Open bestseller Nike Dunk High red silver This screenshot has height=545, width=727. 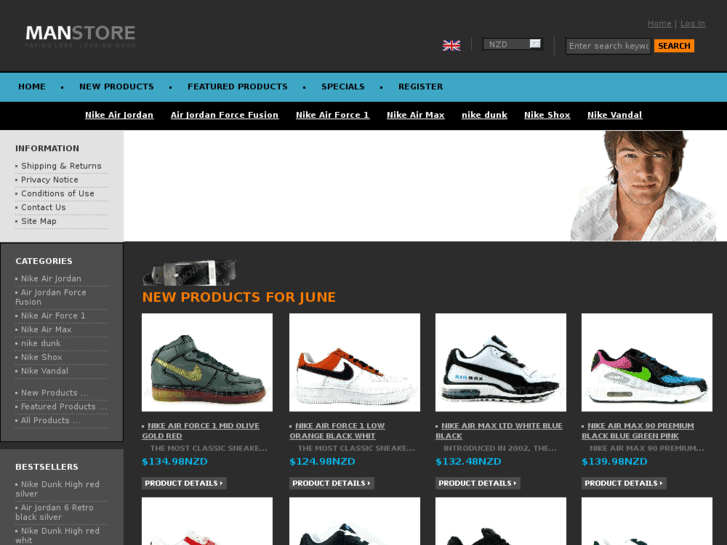[57, 489]
